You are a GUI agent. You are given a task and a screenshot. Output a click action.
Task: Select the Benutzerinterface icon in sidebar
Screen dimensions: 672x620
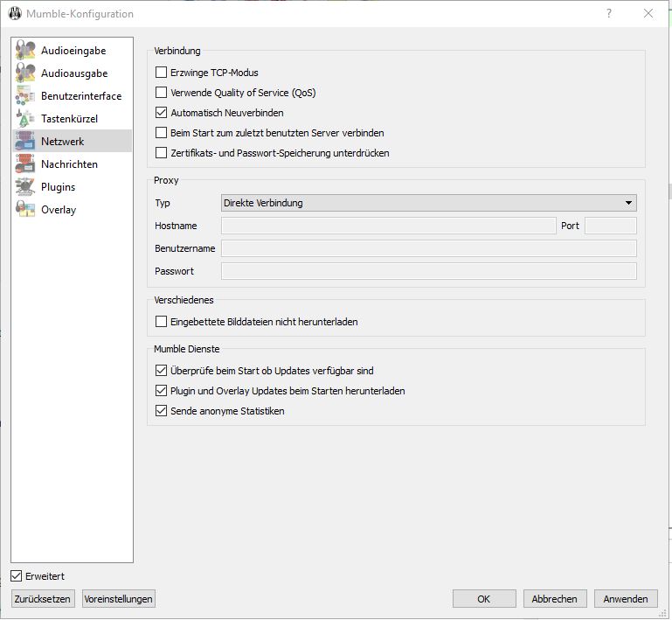coord(25,96)
